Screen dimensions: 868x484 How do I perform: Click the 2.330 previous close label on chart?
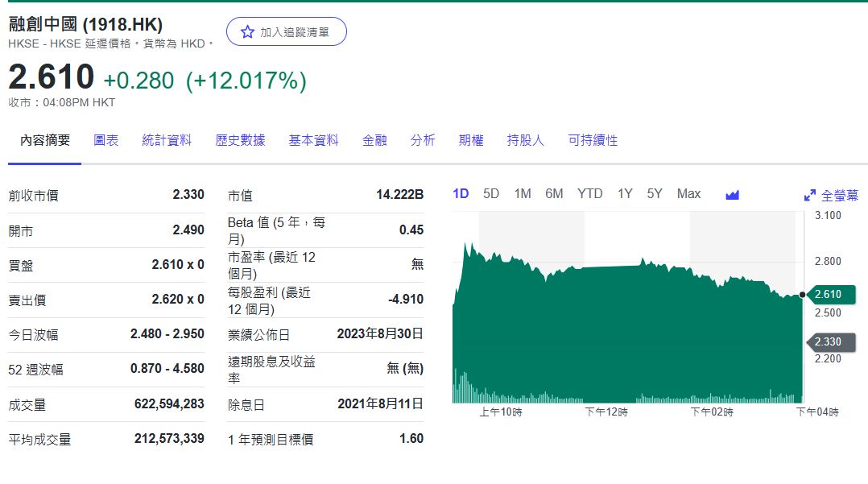831,342
